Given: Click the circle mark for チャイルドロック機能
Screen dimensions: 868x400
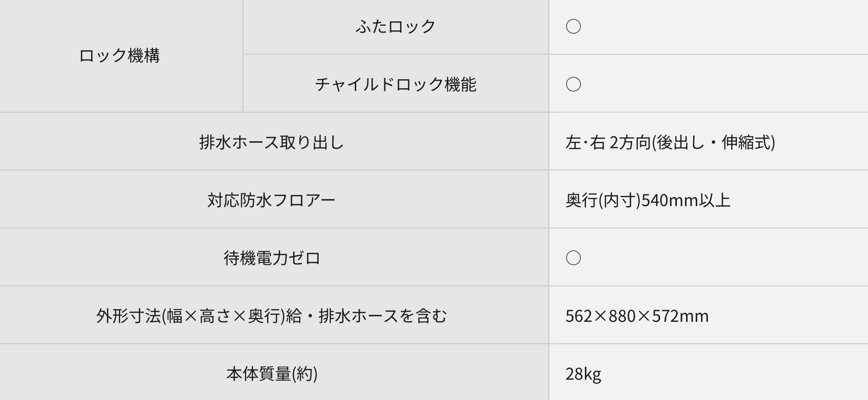Looking at the screenshot, I should tap(573, 84).
